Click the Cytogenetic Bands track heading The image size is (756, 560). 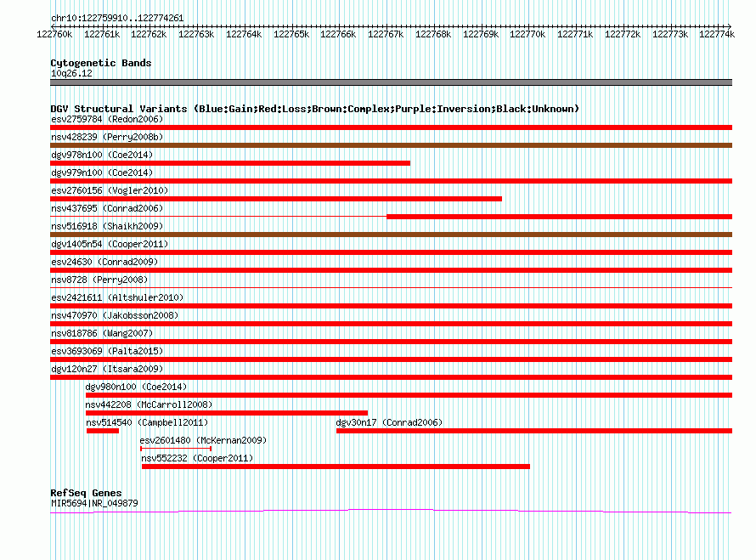point(101,63)
